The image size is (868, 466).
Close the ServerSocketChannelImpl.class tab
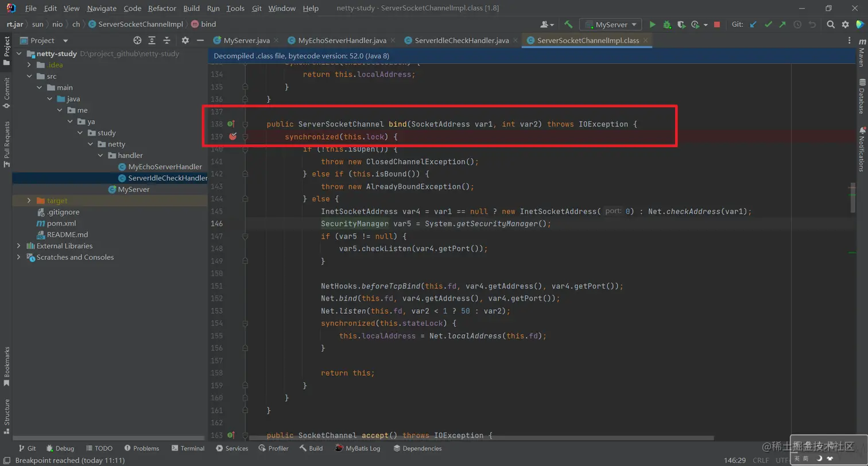(x=646, y=40)
